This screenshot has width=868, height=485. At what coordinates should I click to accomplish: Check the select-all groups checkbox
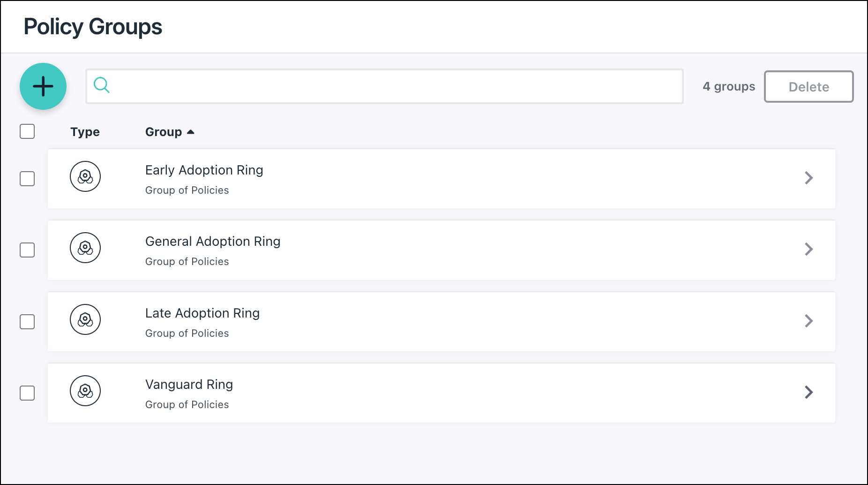pyautogui.click(x=27, y=131)
